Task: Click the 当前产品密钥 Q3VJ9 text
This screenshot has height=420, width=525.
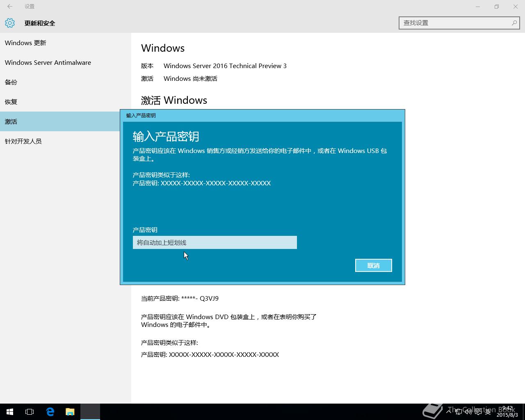Action: pyautogui.click(x=180, y=298)
